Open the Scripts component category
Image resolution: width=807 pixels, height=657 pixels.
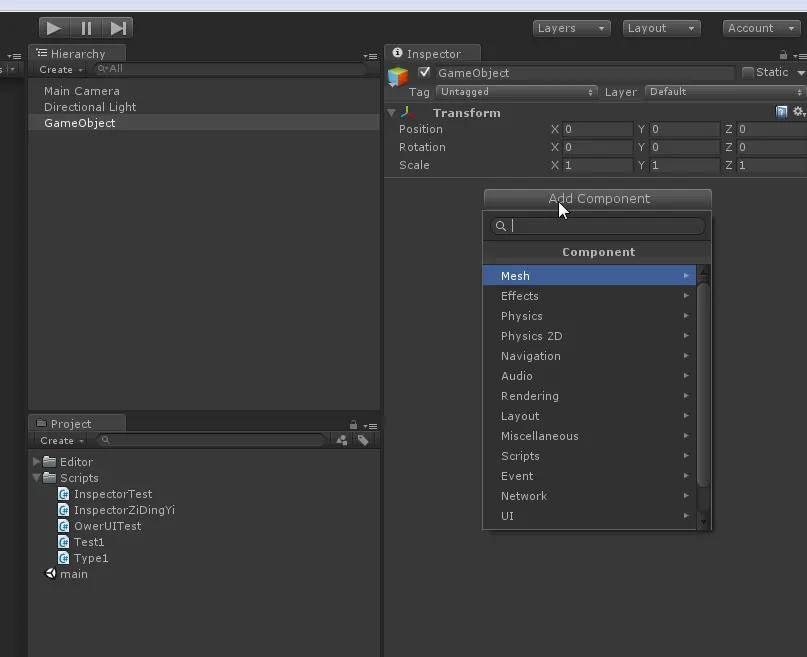[x=589, y=456]
